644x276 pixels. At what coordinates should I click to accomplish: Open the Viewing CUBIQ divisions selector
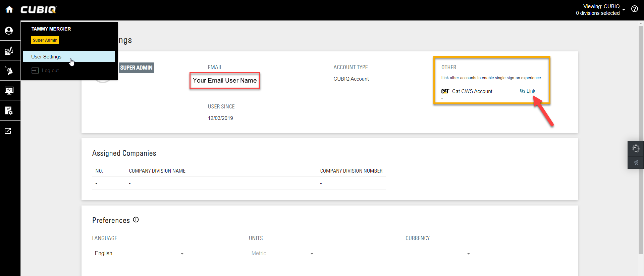click(x=600, y=10)
